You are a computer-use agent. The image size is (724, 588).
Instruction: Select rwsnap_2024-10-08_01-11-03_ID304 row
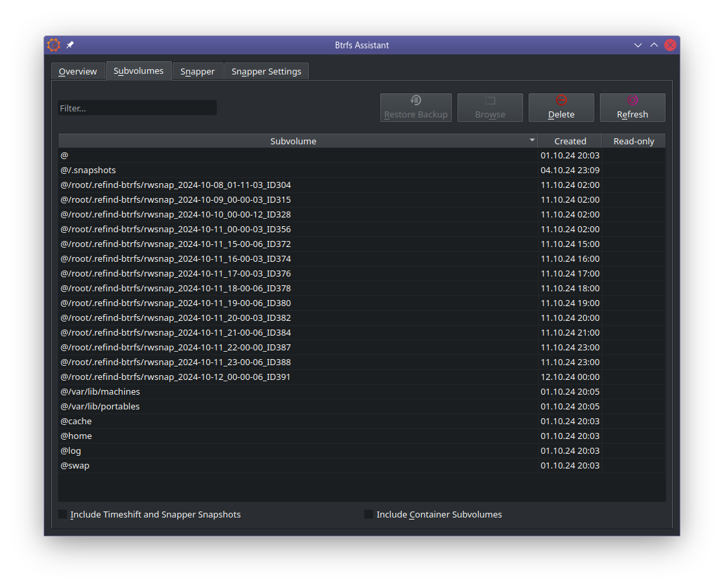click(x=361, y=185)
